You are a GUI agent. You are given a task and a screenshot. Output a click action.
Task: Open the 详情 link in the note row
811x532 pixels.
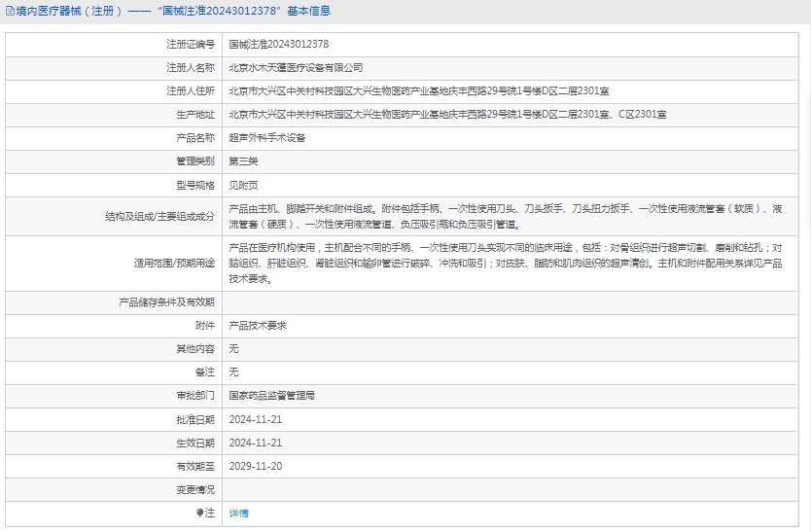coord(238,513)
